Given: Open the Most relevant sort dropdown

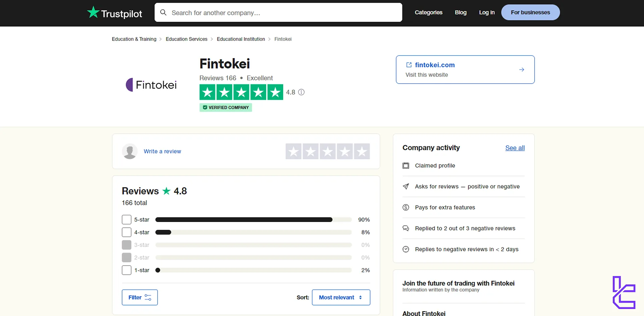Looking at the screenshot, I should click(x=341, y=297).
